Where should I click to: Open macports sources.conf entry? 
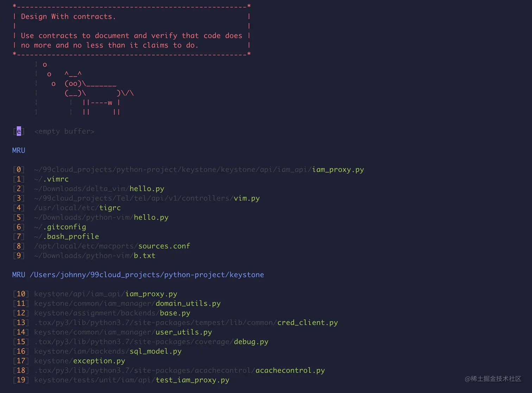click(x=102, y=246)
